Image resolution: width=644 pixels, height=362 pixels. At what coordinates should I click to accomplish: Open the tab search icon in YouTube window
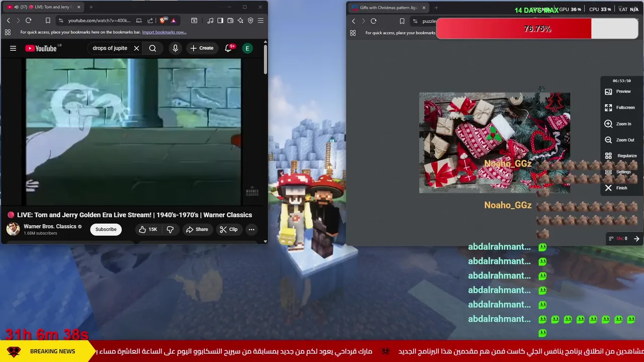pos(194,21)
